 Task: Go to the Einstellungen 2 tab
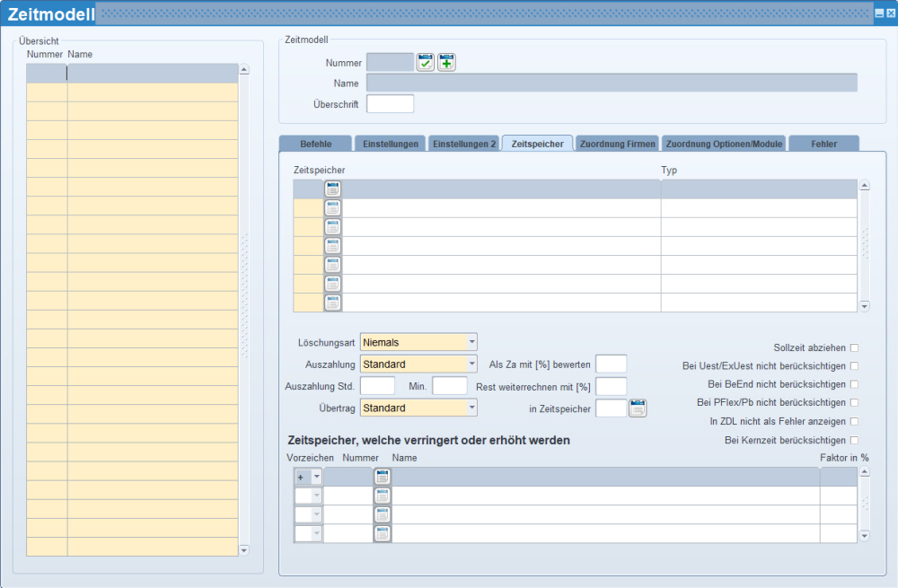[x=464, y=144]
